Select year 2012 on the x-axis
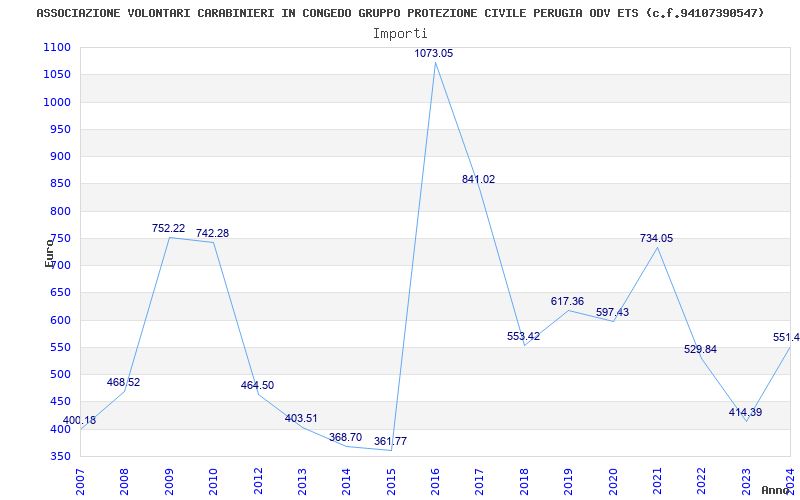Image resolution: width=800 pixels, height=500 pixels. (x=258, y=481)
